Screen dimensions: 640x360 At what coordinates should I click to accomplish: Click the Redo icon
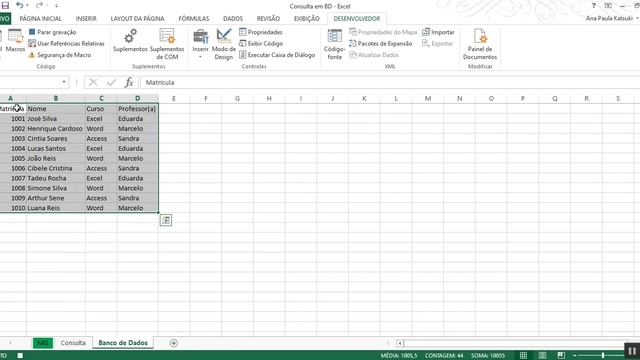[39, 5]
